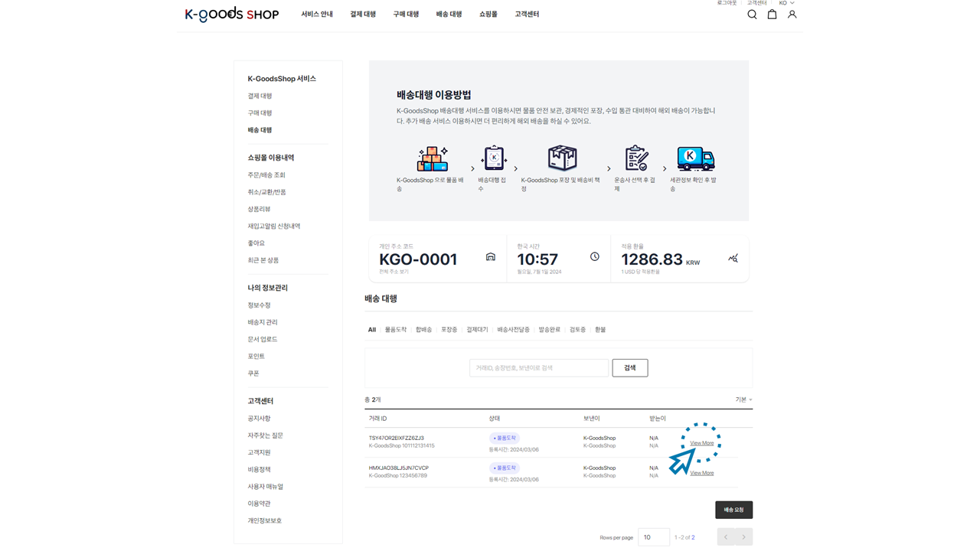Go to next page using right arrow

743,537
